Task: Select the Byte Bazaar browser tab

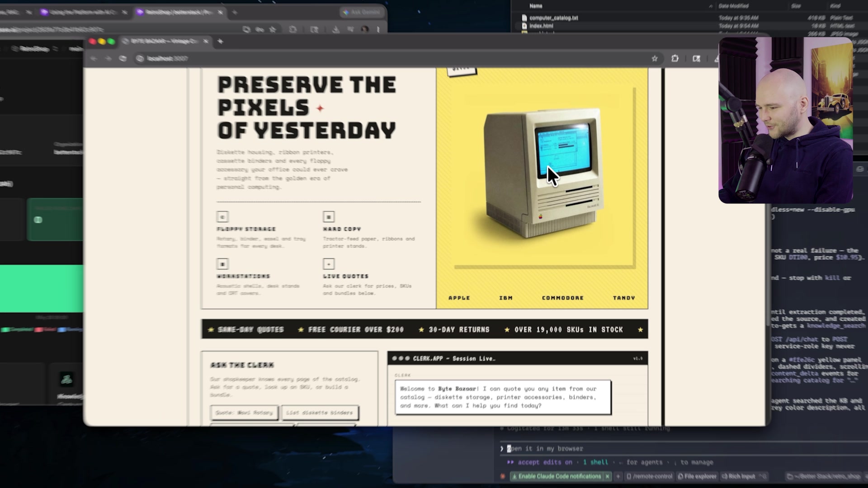Action: (x=165, y=42)
